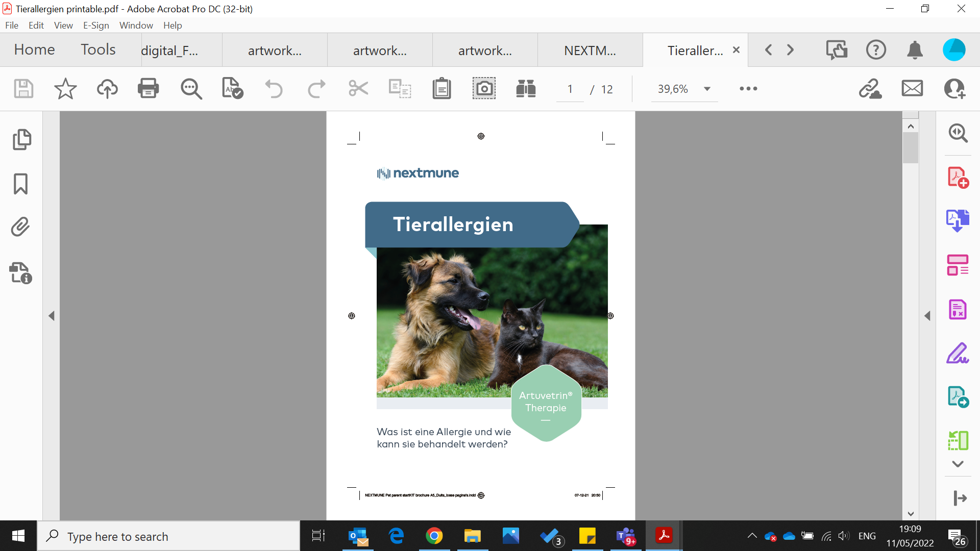Click the page number input field

pyautogui.click(x=570, y=89)
